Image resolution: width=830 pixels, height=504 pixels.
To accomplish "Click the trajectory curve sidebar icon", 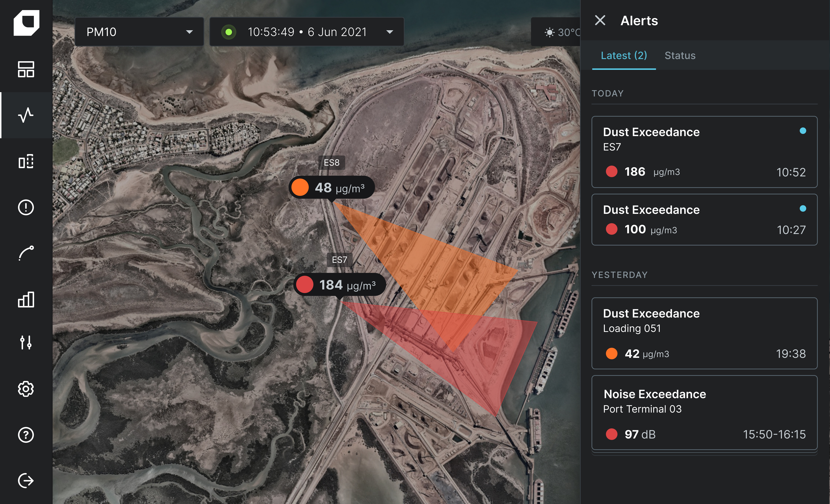I will coord(26,253).
